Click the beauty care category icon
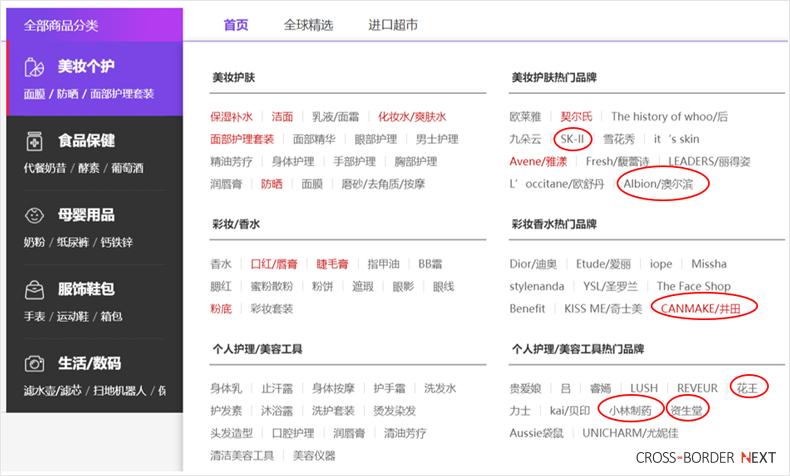This screenshot has height=476, width=790. tap(34, 67)
